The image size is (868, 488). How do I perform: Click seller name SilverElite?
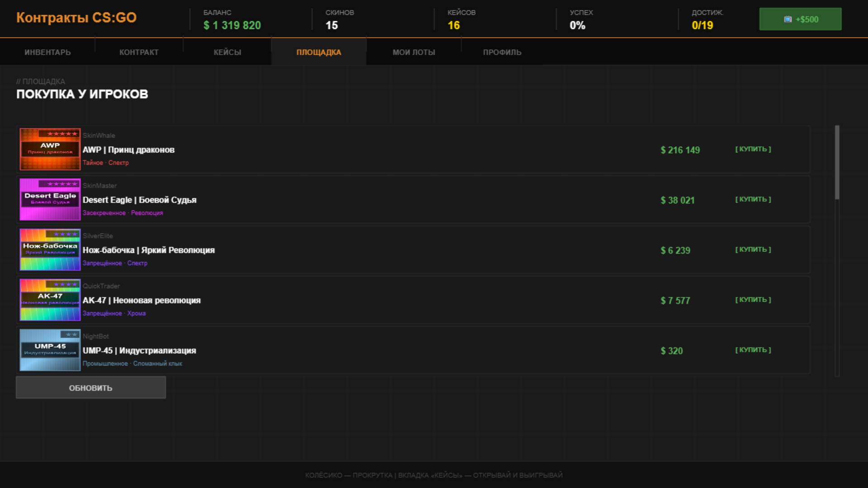98,236
